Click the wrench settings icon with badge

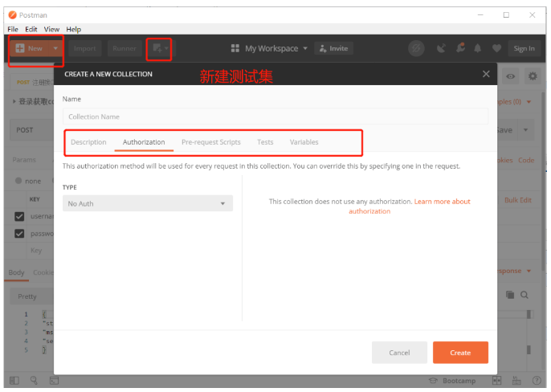(460, 47)
